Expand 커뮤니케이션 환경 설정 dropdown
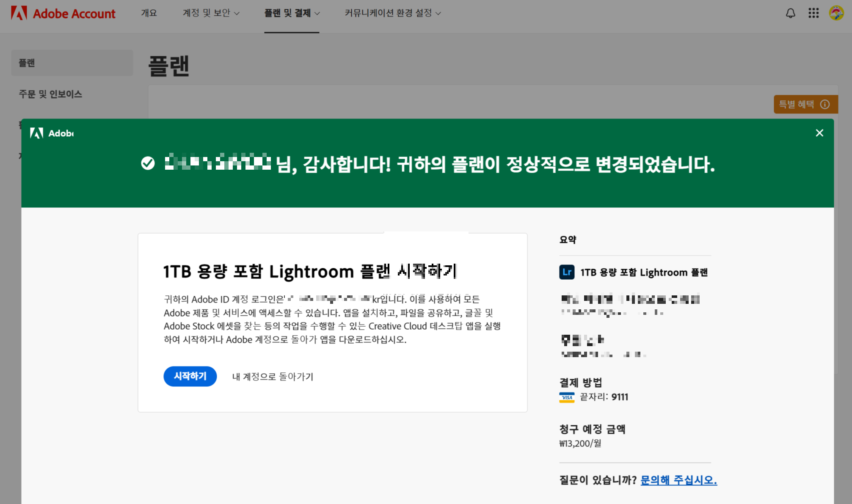The image size is (852, 504). point(392,13)
